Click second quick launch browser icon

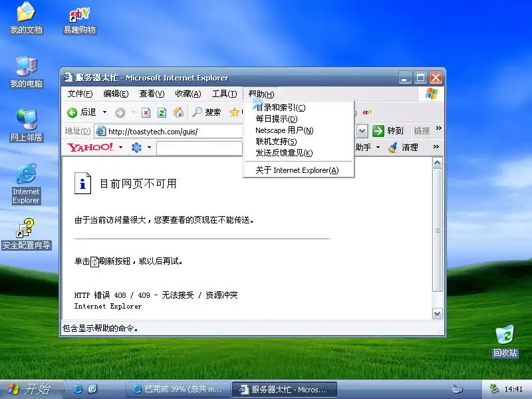(92, 389)
